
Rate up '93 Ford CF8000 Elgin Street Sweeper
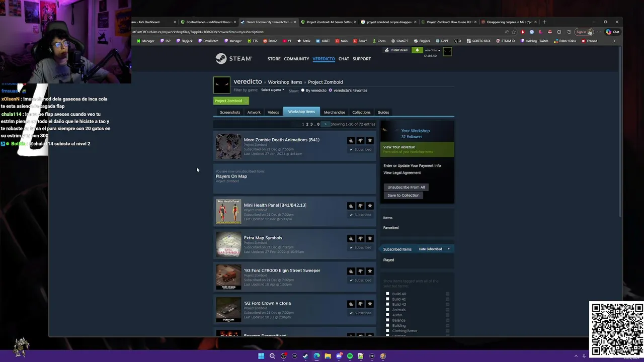351,271
